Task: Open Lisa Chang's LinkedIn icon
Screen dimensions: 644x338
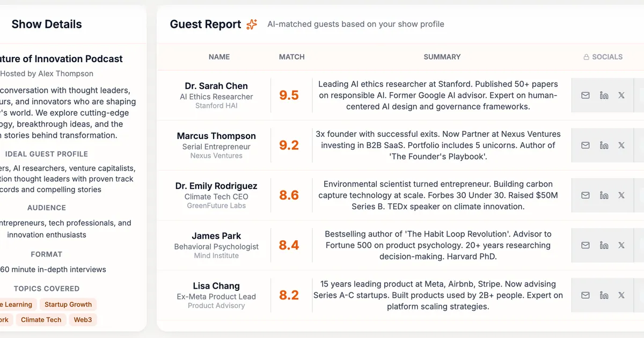Action: [604, 295]
